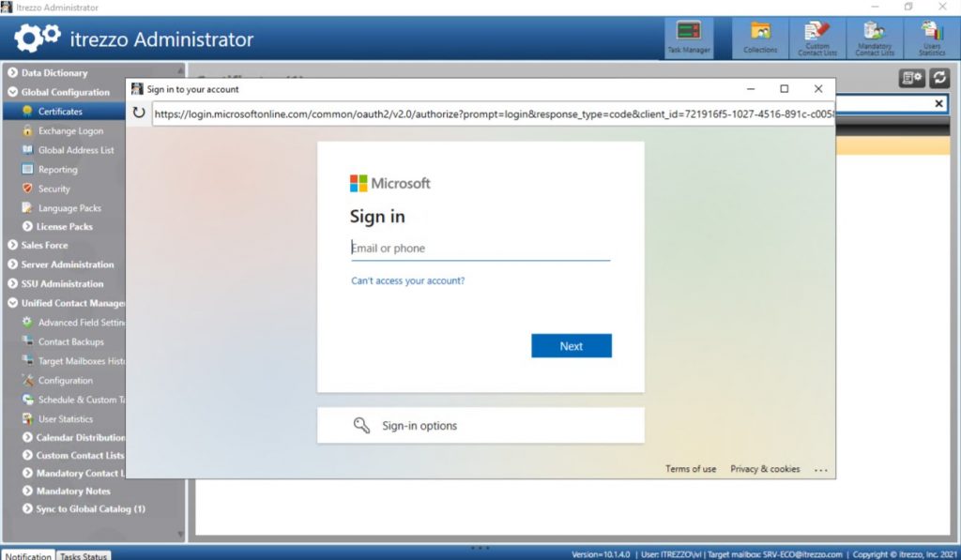Screen dimensions: 961x560
Task: Expand Sync to Global Catalog (1)
Action: pos(27,508)
